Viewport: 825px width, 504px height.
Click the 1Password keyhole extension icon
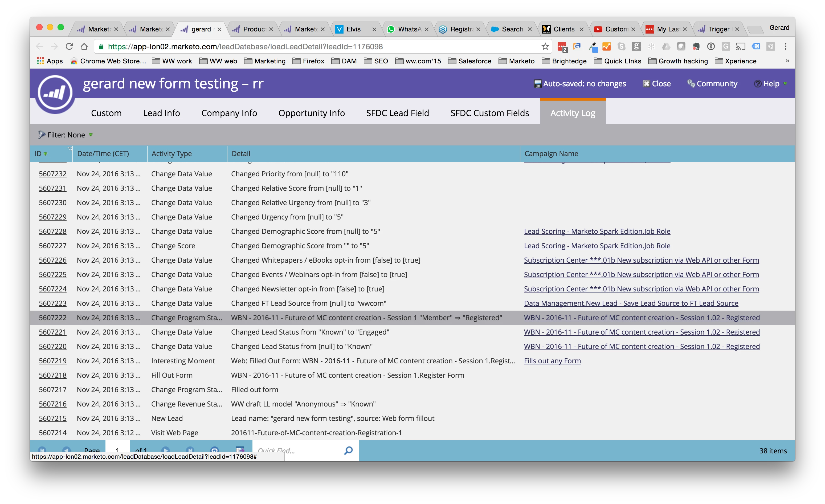tap(711, 47)
